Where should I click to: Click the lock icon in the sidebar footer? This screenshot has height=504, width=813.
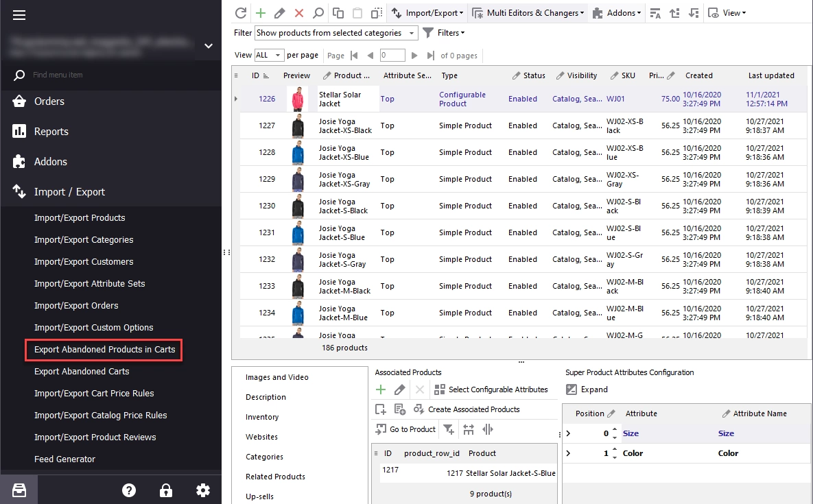[x=166, y=490]
